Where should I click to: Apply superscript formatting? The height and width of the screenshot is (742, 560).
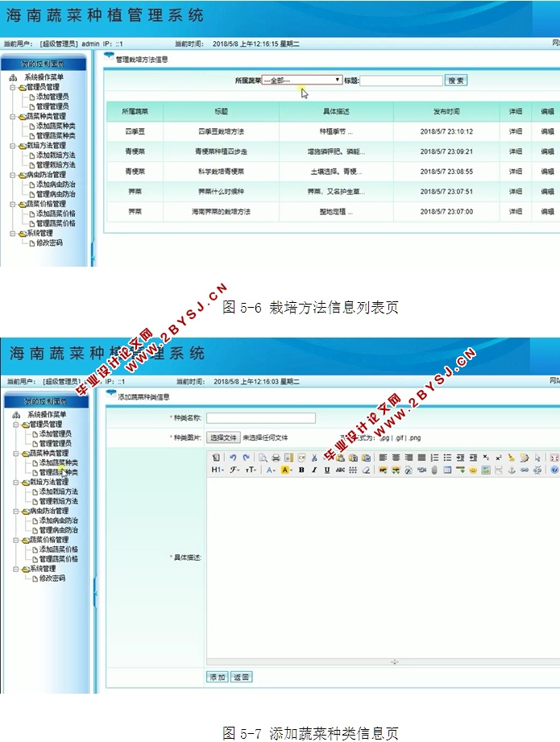[x=499, y=458]
